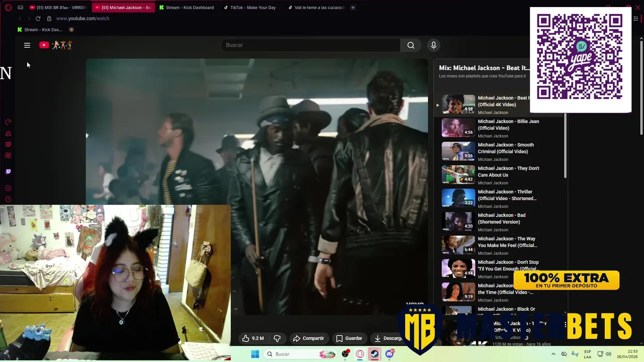Open a new browser tab
644x362 pixels.
pyautogui.click(x=353, y=8)
